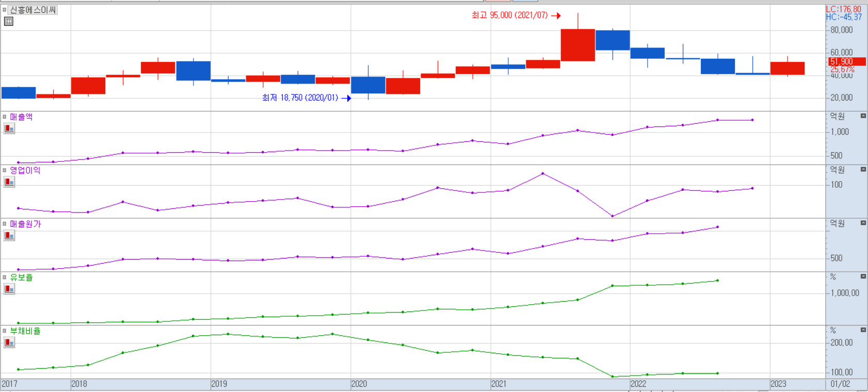Click the 25.67% value on the price axis
This screenshot has width=868, height=392.
click(x=842, y=69)
